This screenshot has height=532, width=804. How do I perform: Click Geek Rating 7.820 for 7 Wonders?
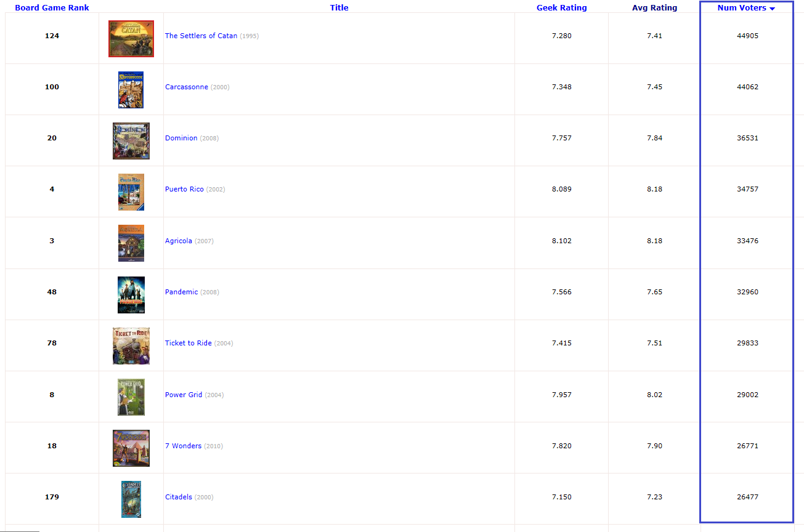[x=562, y=446]
